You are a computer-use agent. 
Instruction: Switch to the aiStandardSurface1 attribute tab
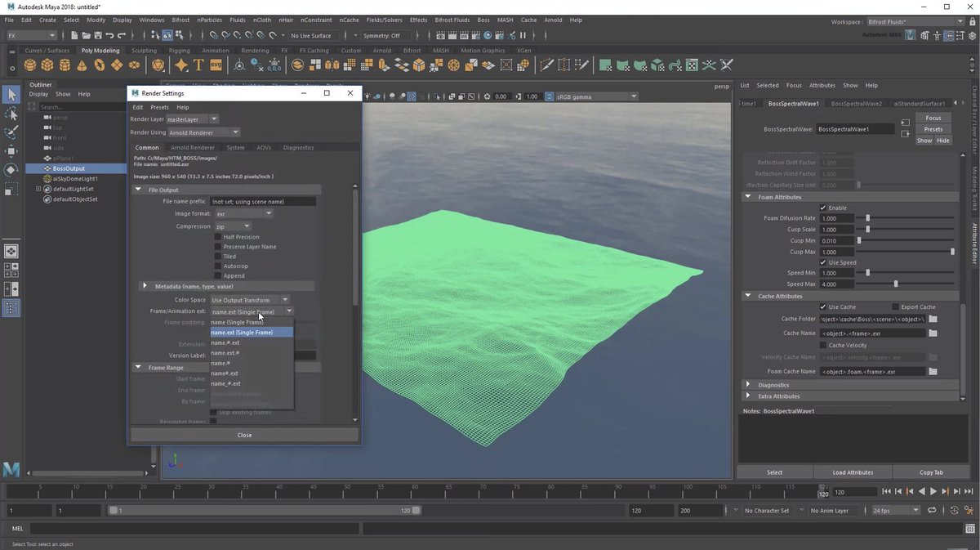click(919, 104)
